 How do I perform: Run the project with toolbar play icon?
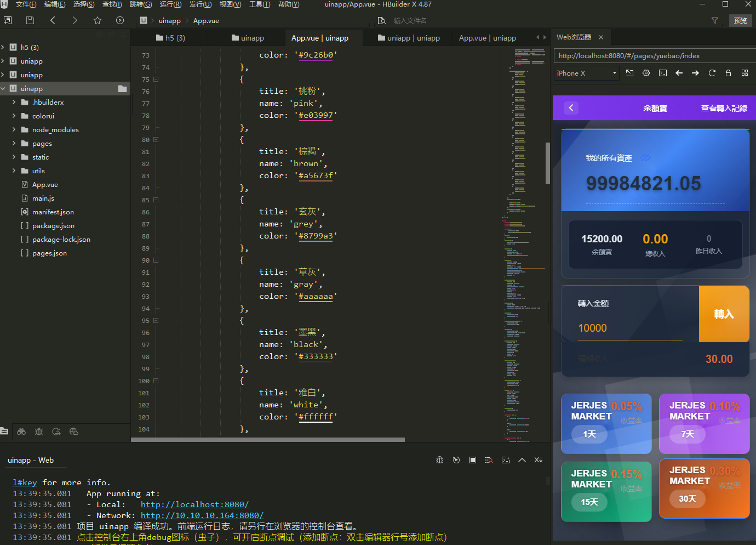120,20
